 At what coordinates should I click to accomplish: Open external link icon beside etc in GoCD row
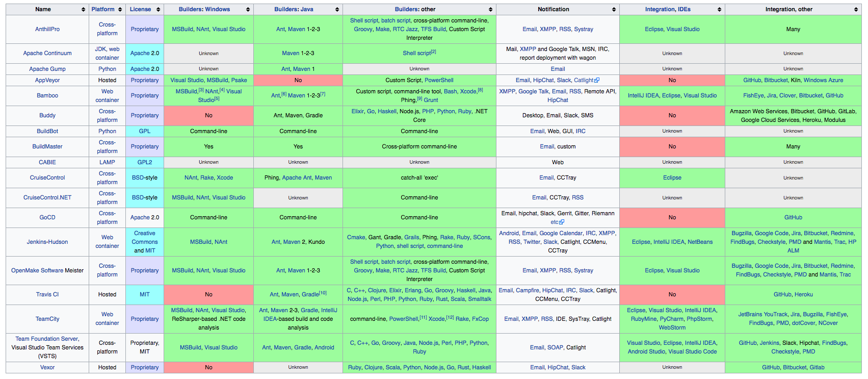(562, 222)
